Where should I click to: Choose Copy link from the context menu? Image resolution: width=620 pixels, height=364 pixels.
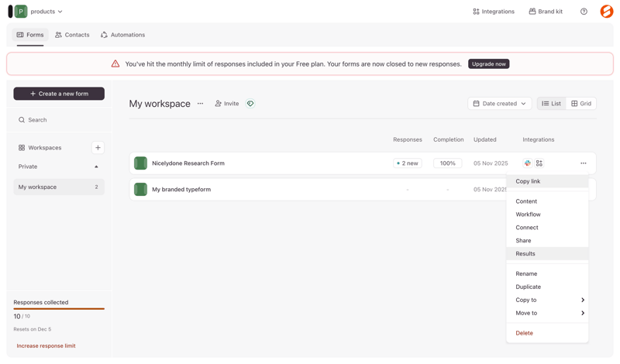click(547, 181)
